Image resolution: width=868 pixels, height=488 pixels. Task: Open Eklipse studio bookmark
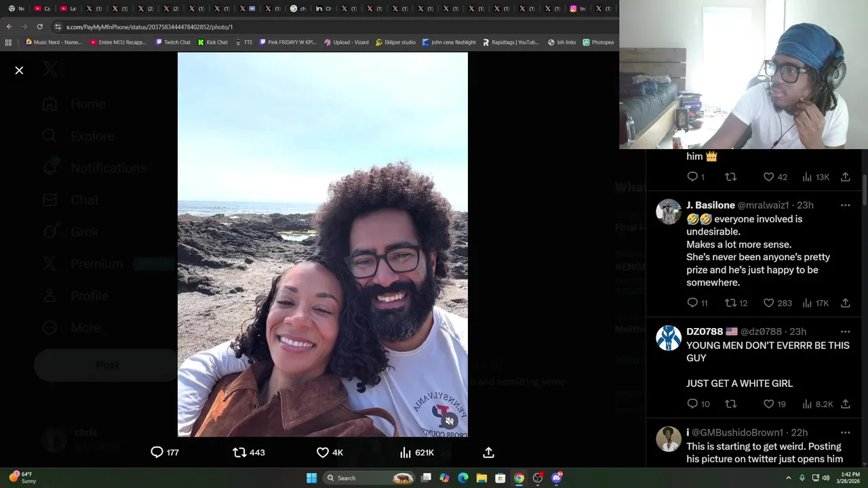point(395,42)
